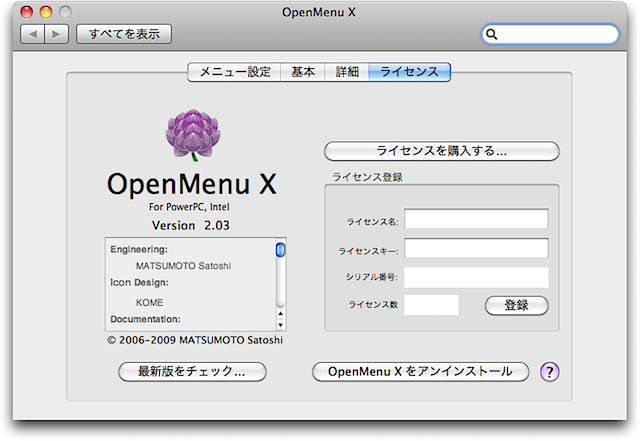This screenshot has width=640, height=441.
Task: Click the © 2006-2009 copyright text
Action: [x=195, y=340]
